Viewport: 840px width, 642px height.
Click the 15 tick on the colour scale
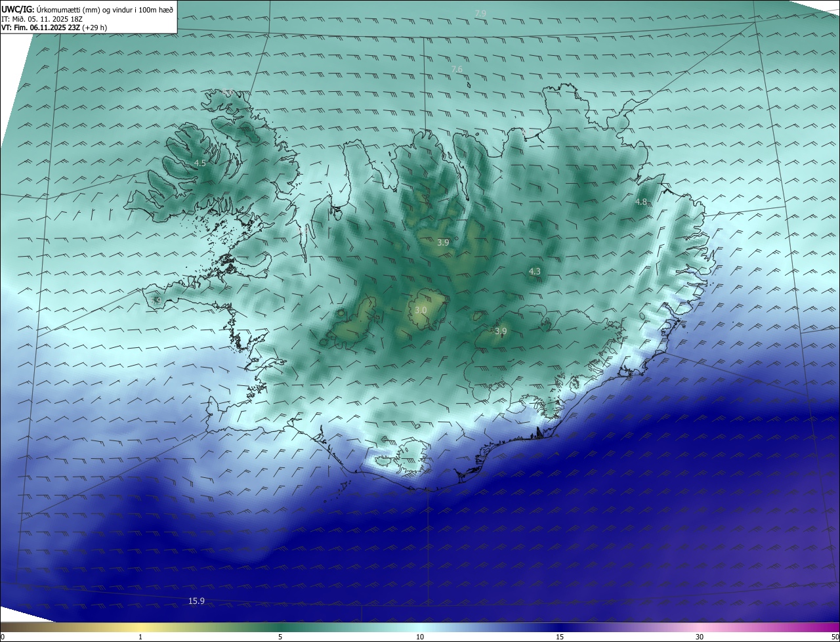560,637
